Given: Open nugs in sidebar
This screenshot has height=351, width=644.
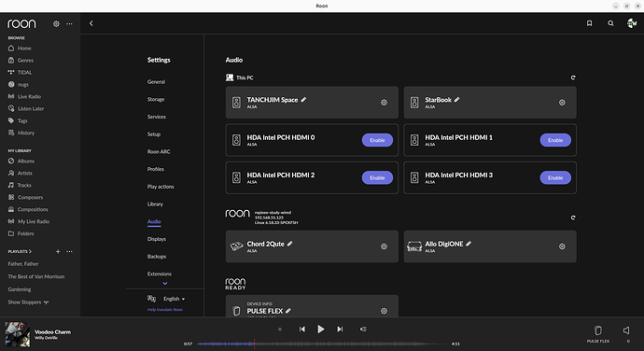Looking at the screenshot, I should click(x=19, y=85).
